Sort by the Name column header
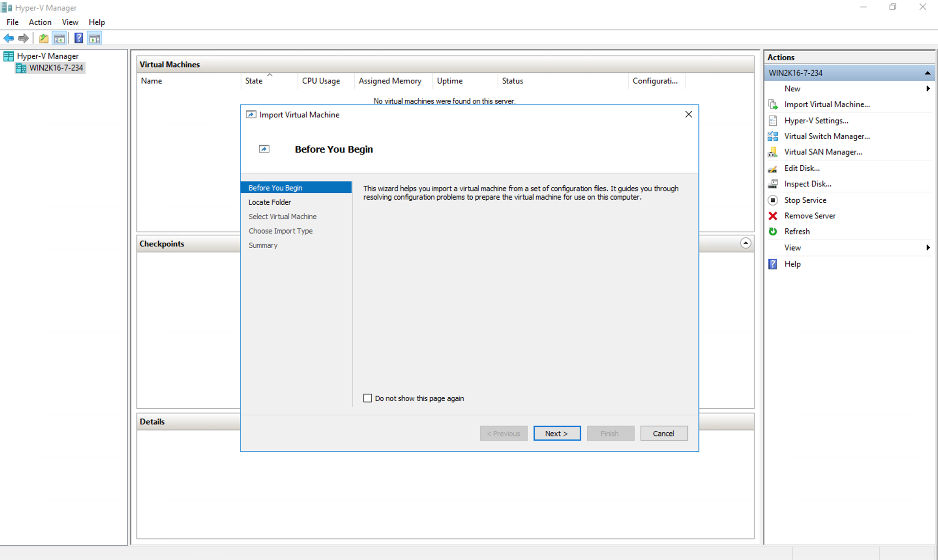 pyautogui.click(x=189, y=81)
